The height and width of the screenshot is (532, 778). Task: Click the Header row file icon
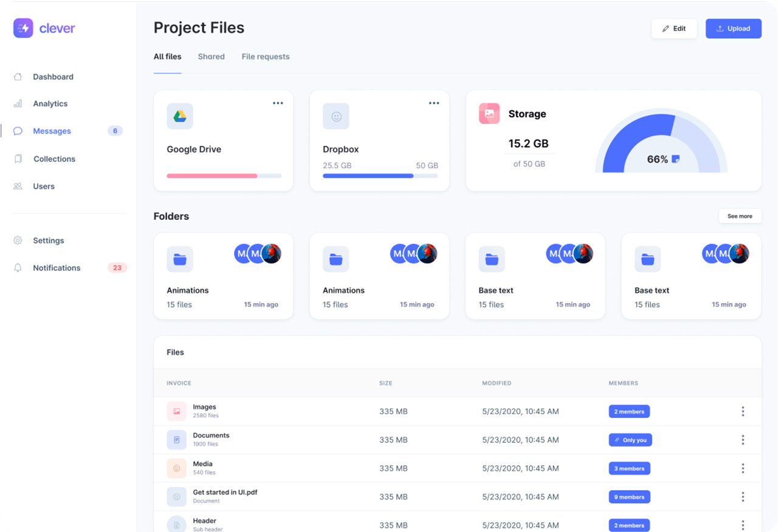tap(177, 525)
